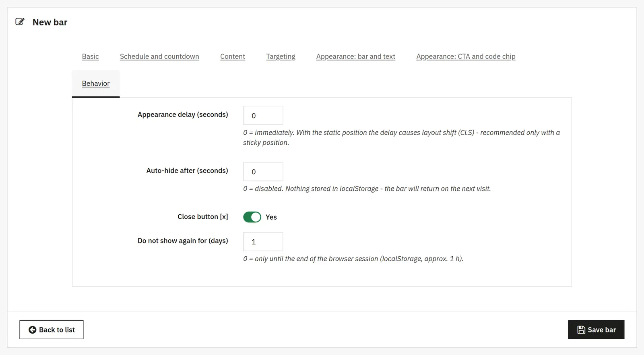This screenshot has height=355, width=644.
Task: Open the Content tab
Action: (x=233, y=56)
